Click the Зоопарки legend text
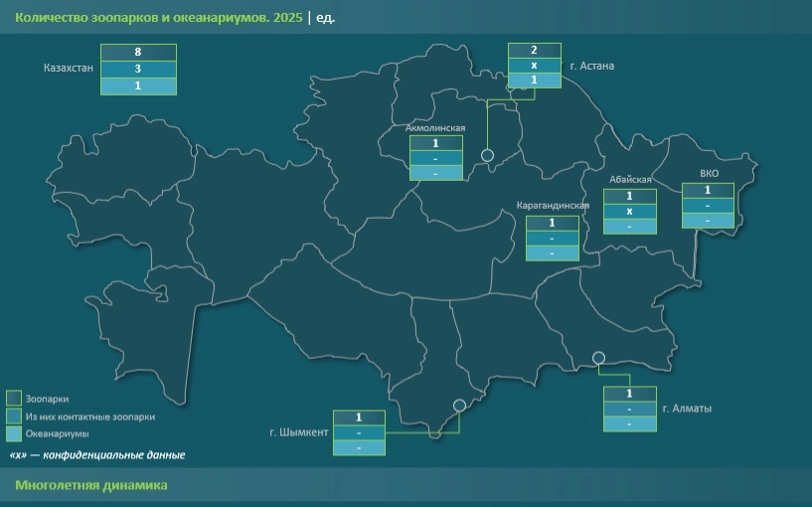This screenshot has width=812, height=507. point(47,399)
